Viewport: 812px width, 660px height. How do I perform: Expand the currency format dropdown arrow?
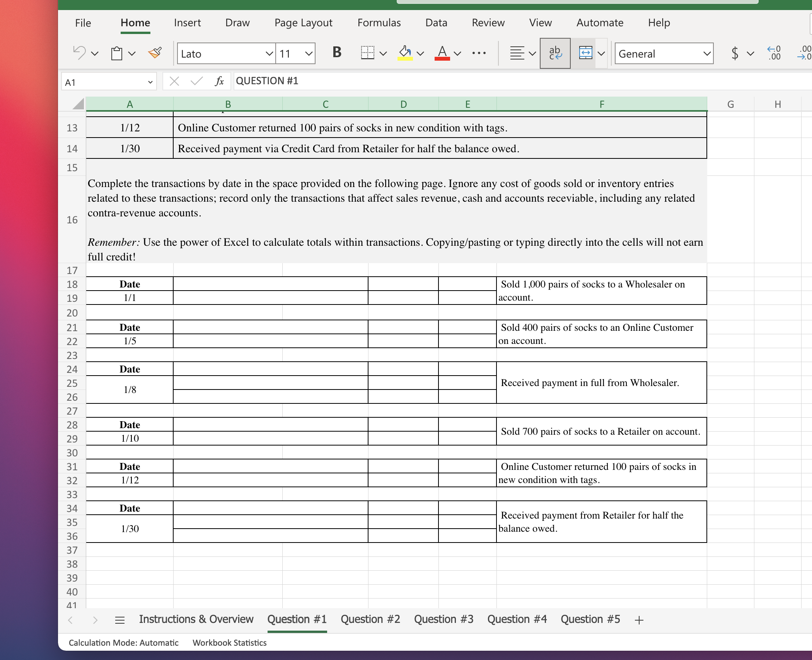click(x=751, y=54)
